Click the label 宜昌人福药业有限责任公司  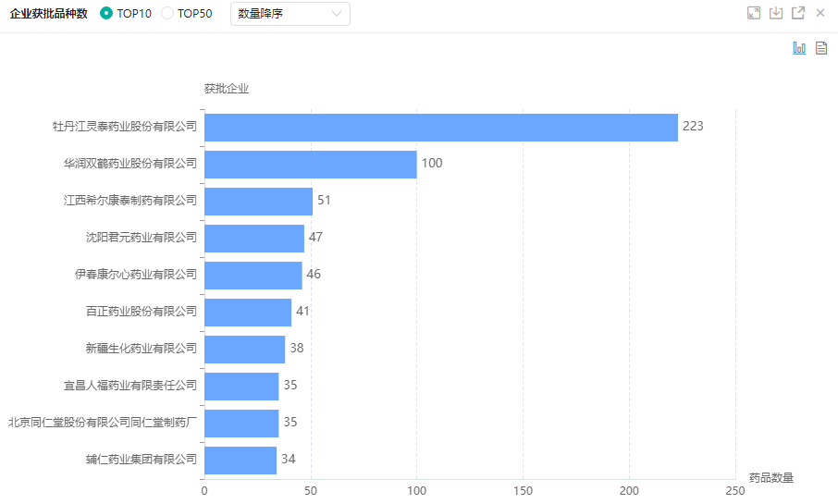[x=130, y=386]
